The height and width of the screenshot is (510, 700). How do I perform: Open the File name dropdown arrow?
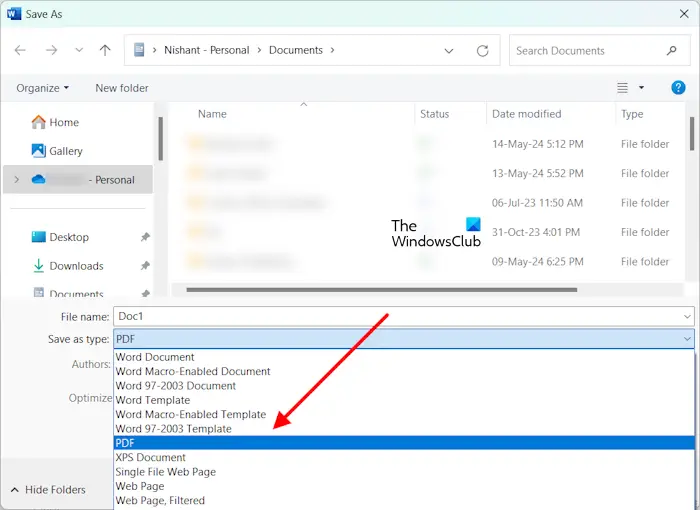(x=687, y=317)
